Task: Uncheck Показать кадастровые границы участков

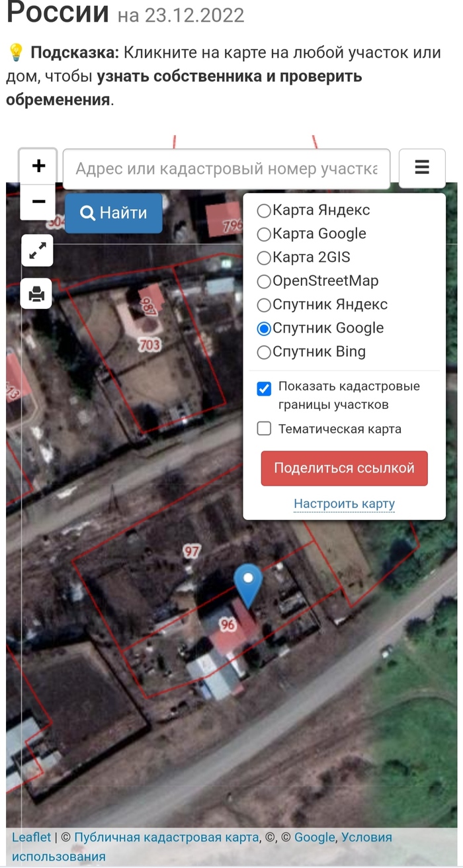Action: click(x=264, y=388)
